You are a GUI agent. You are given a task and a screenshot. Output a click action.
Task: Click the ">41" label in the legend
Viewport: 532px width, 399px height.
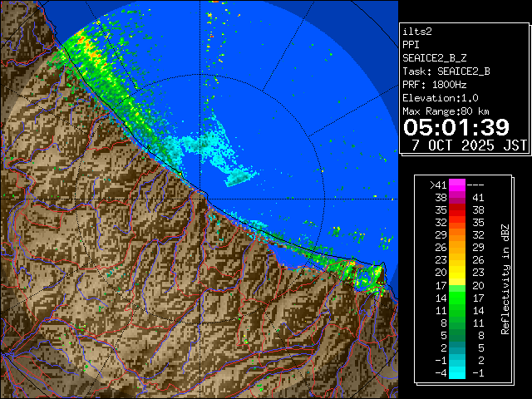click(438, 185)
